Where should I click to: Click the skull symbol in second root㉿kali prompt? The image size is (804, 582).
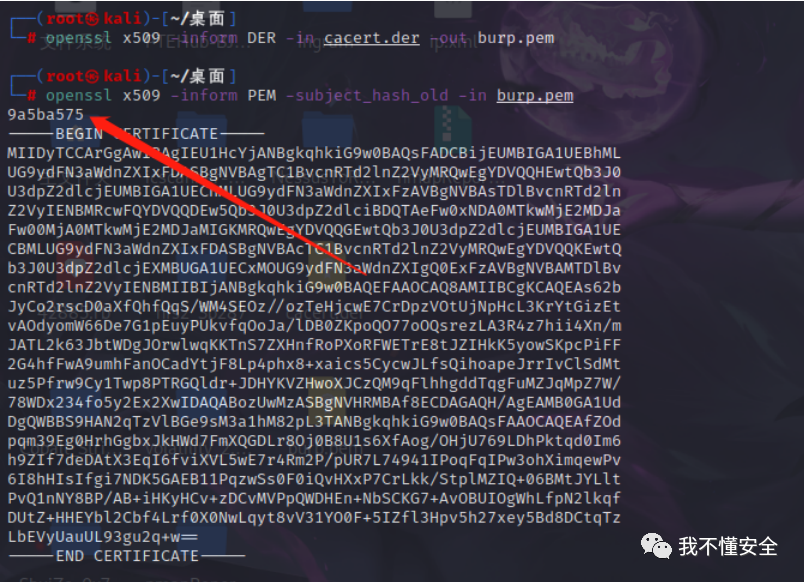click(x=92, y=76)
